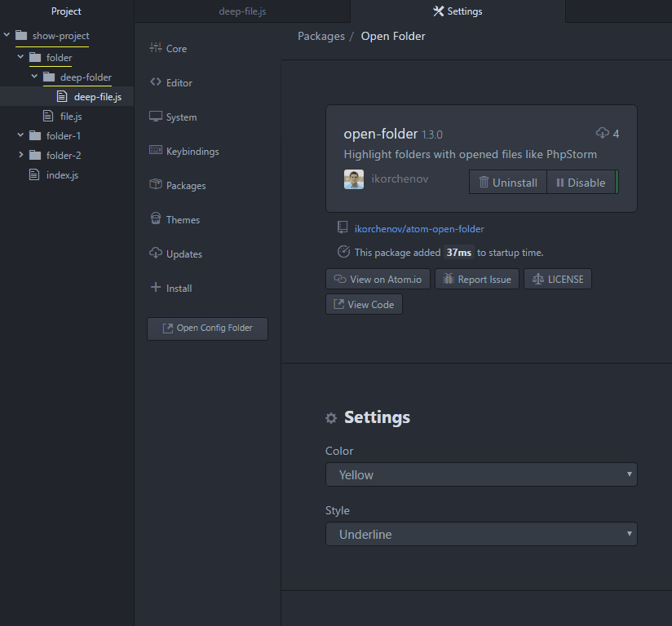Collapse the 'folder' tree chevron
672x626 pixels.
[20, 56]
